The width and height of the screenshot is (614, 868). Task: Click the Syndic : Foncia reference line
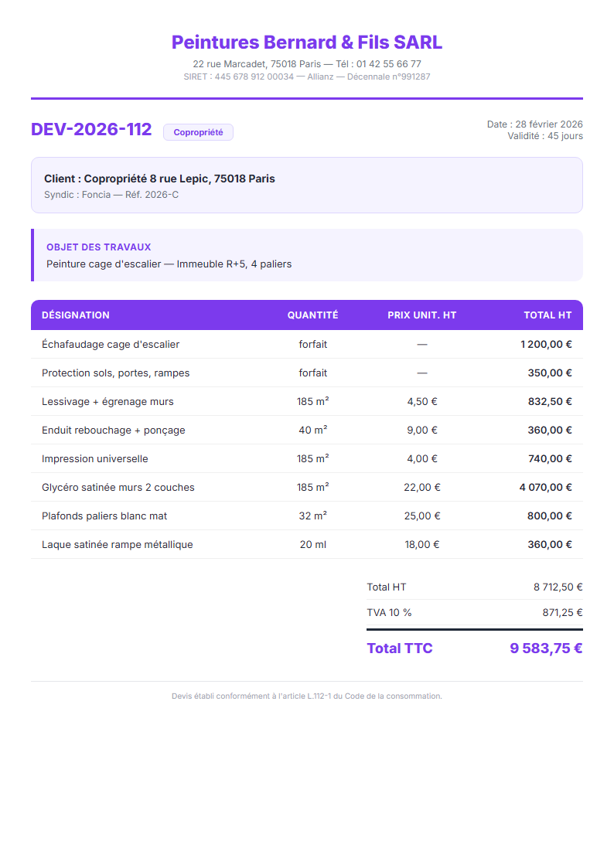pos(111,195)
